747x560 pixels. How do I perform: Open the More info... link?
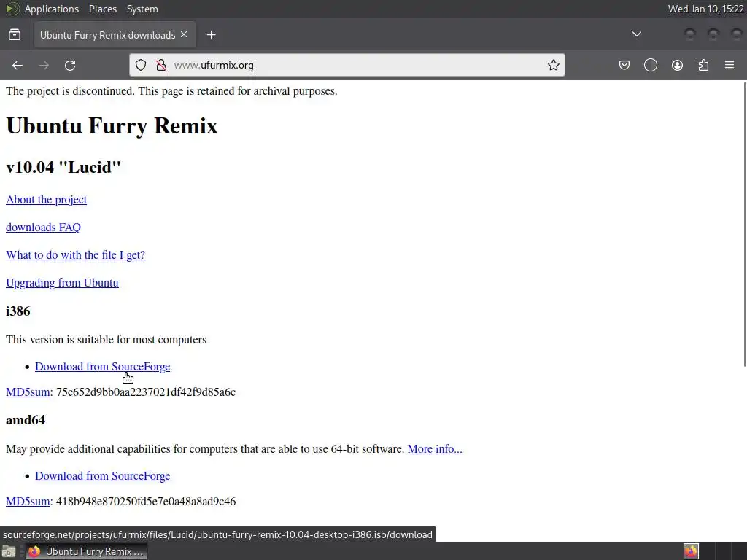[435, 449]
